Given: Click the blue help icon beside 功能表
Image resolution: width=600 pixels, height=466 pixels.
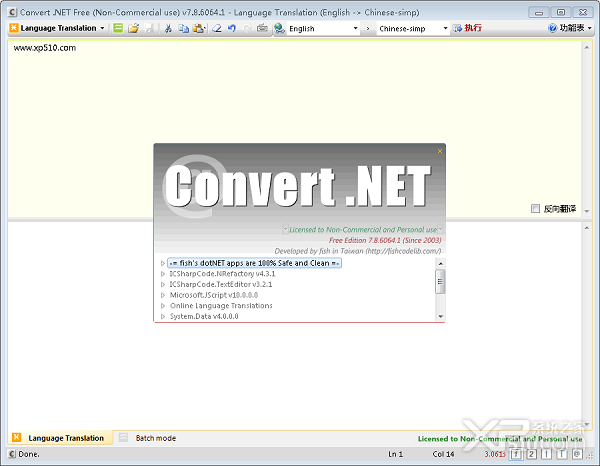Looking at the screenshot, I should (x=553, y=28).
